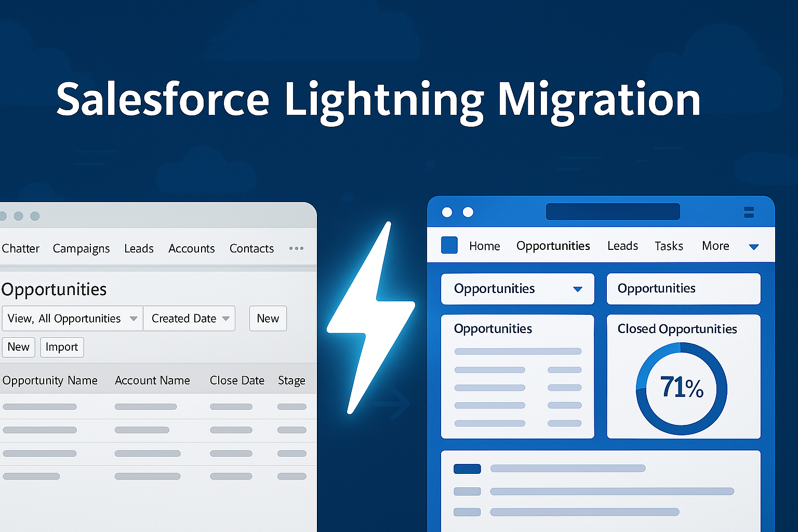Open the Leads tab in the Lightning window
This screenshot has width=798, height=532.
click(622, 246)
